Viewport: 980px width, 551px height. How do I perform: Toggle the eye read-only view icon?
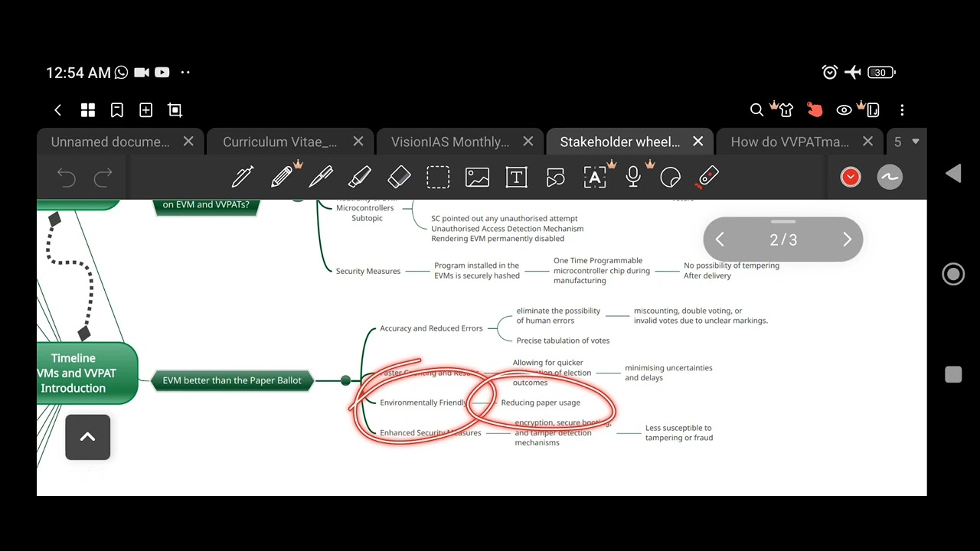point(844,110)
